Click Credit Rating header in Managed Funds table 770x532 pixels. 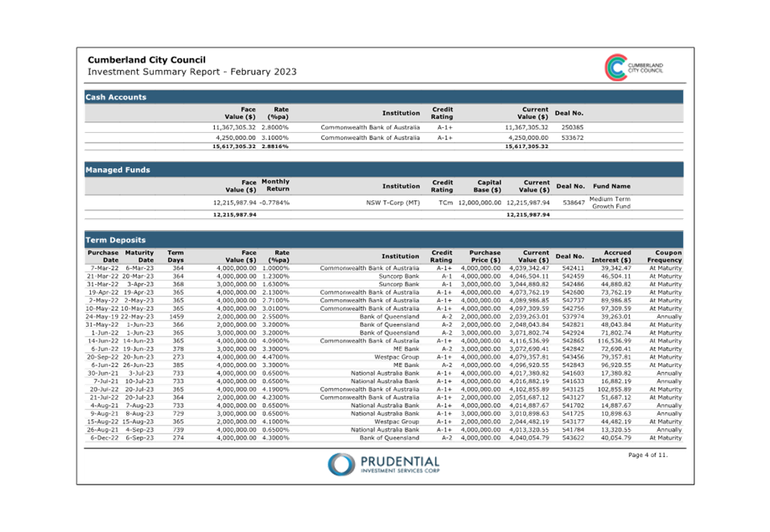[442, 186]
